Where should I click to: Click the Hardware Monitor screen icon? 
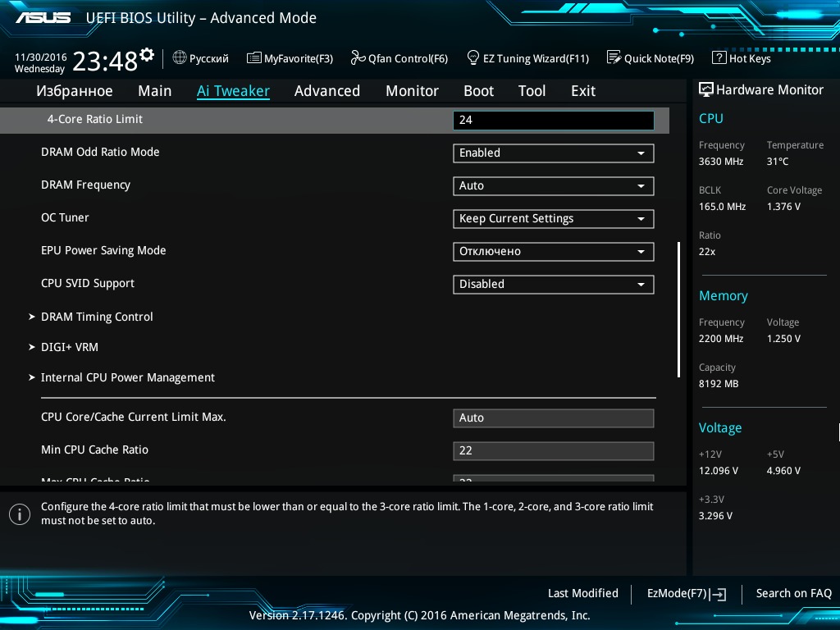click(x=706, y=89)
